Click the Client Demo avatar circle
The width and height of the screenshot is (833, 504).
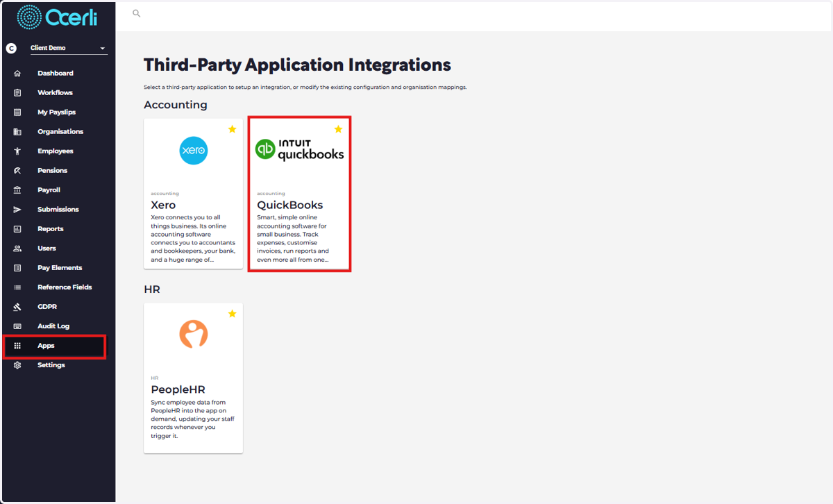pyautogui.click(x=11, y=49)
